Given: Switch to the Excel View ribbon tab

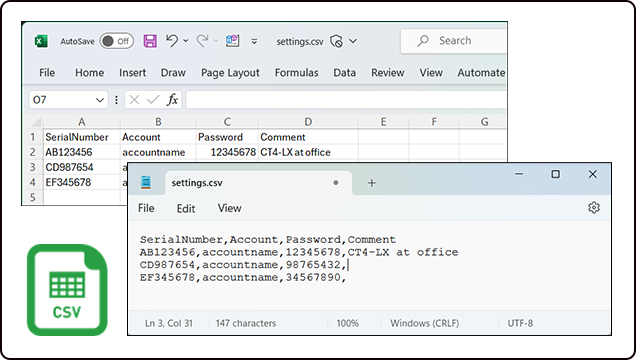Looking at the screenshot, I should [431, 73].
